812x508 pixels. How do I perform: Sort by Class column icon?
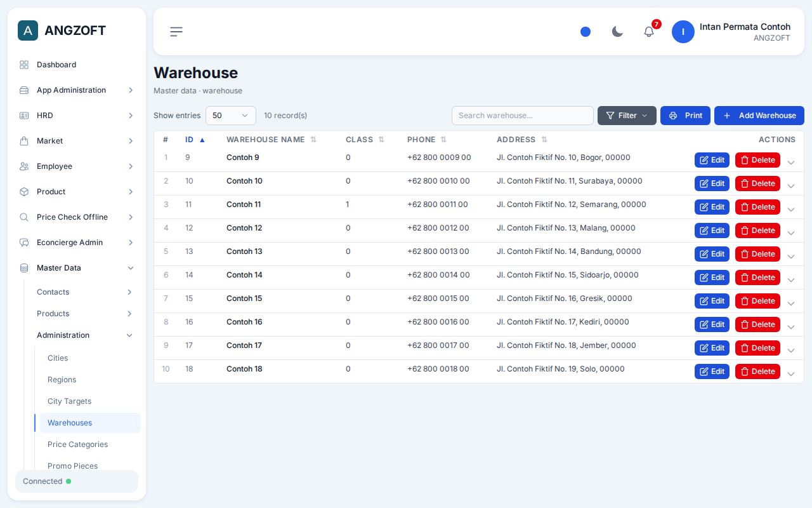click(x=381, y=140)
